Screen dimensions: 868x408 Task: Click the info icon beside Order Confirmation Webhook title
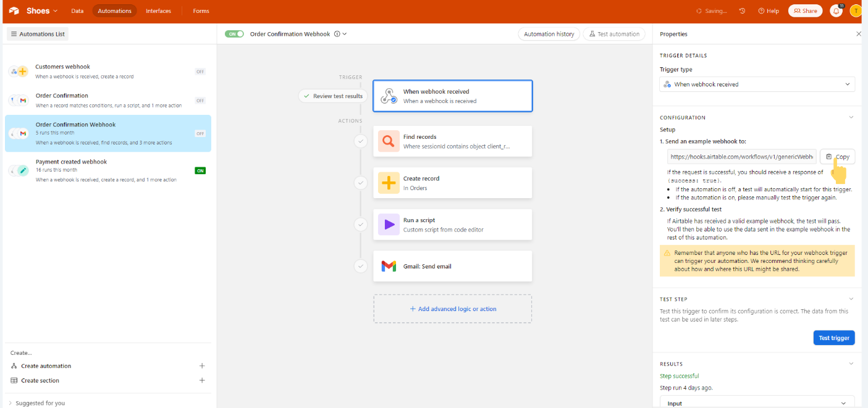[337, 34]
